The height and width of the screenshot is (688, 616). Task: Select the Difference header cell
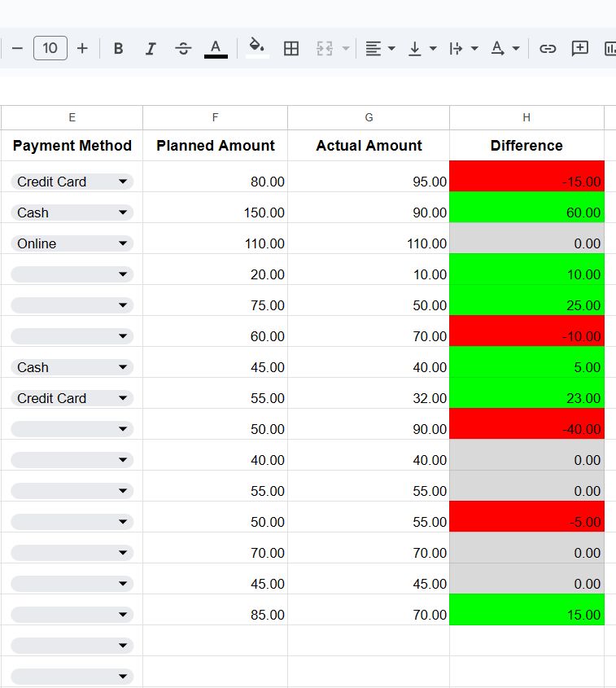(x=526, y=145)
